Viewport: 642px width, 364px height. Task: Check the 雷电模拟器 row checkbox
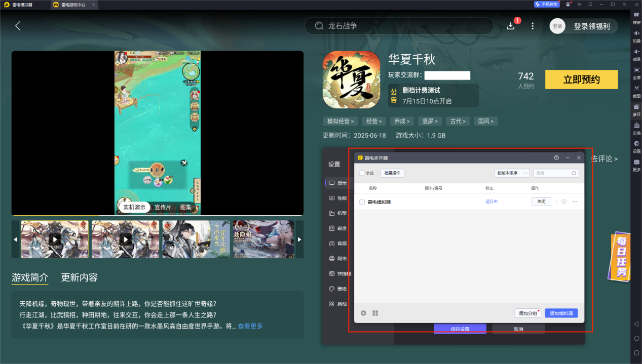(x=362, y=201)
